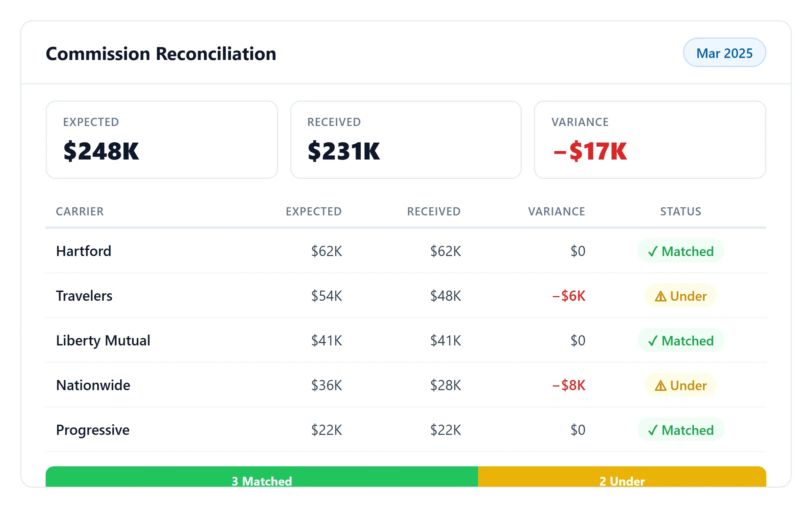Sort the table by the VARIANCE column
The height and width of the screenshot is (508, 812).
557,211
